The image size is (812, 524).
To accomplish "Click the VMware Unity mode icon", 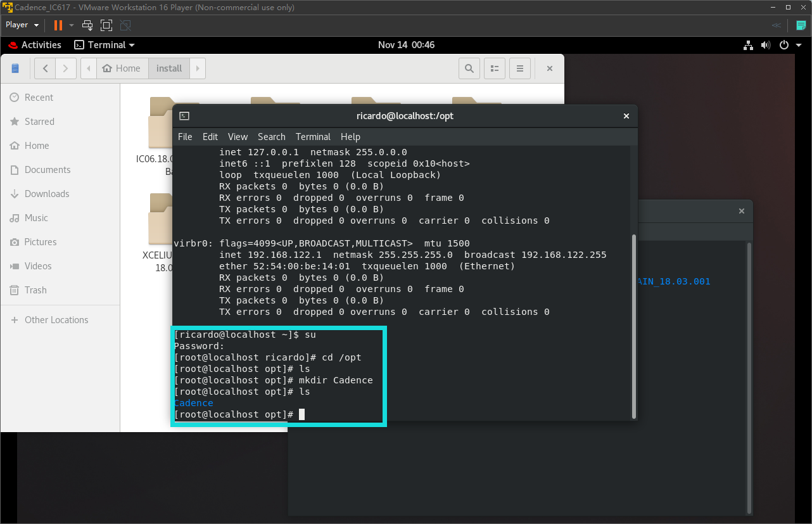I will click(x=125, y=25).
